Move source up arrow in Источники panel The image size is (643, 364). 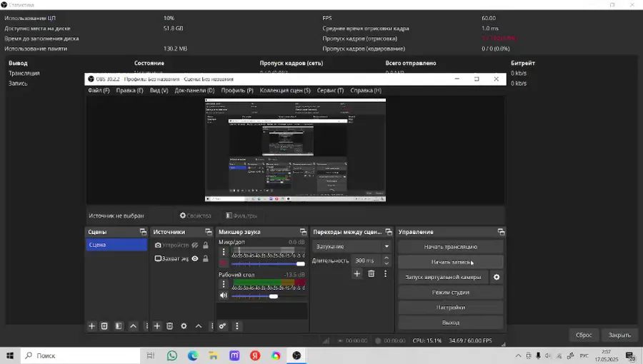click(x=199, y=326)
